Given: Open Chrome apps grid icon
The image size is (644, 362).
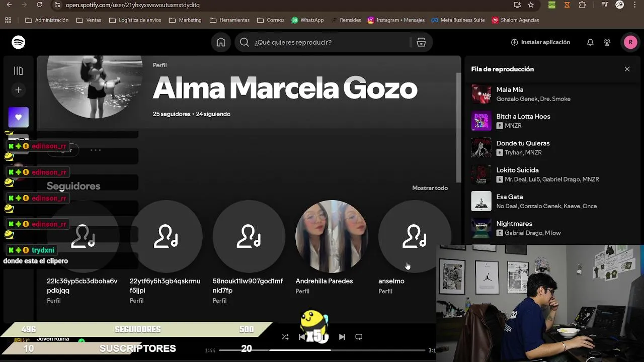Looking at the screenshot, I should (x=8, y=20).
